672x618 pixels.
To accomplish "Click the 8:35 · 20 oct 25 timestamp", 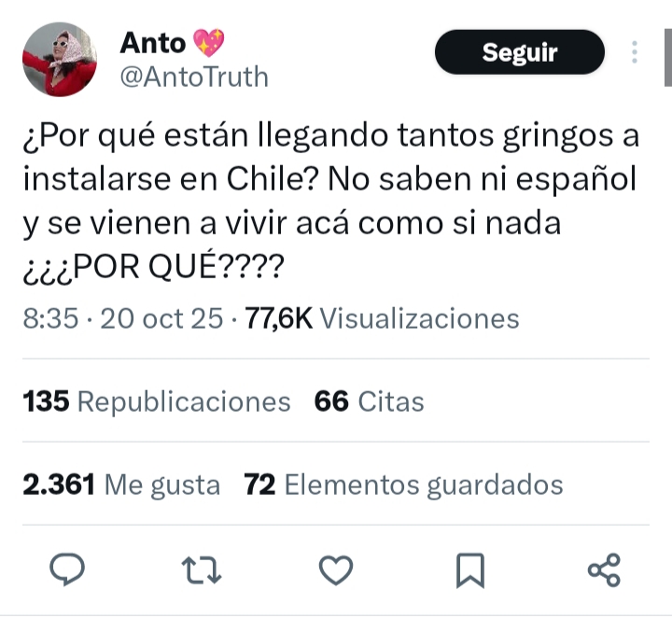I will tap(123, 318).
